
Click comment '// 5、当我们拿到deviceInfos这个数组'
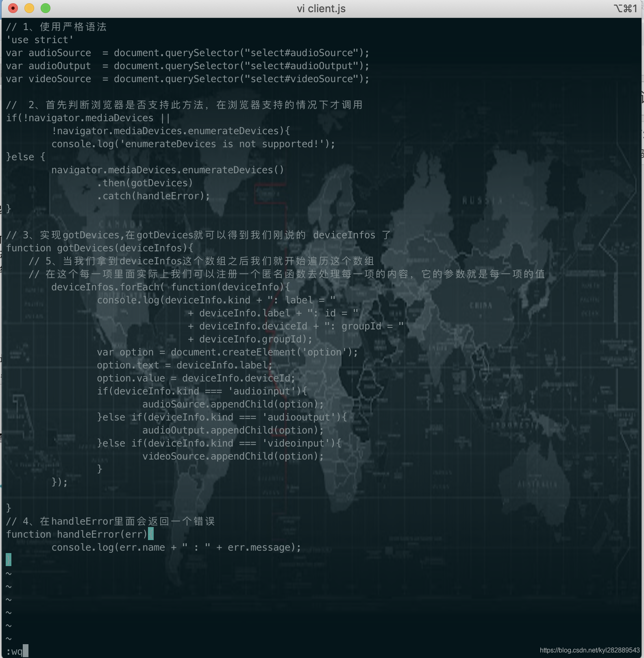[201, 261]
